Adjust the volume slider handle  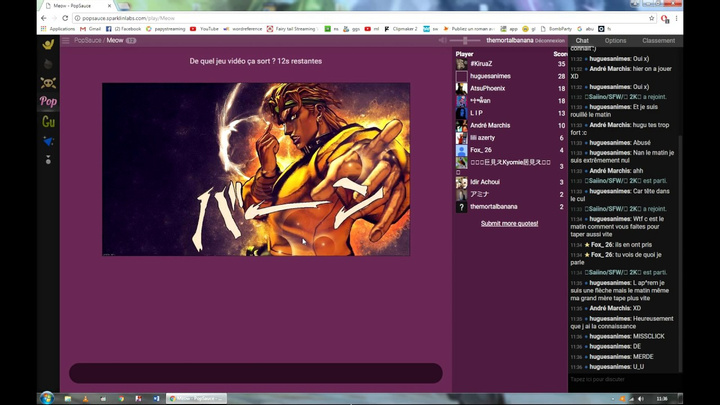pyautogui.click(x=465, y=40)
